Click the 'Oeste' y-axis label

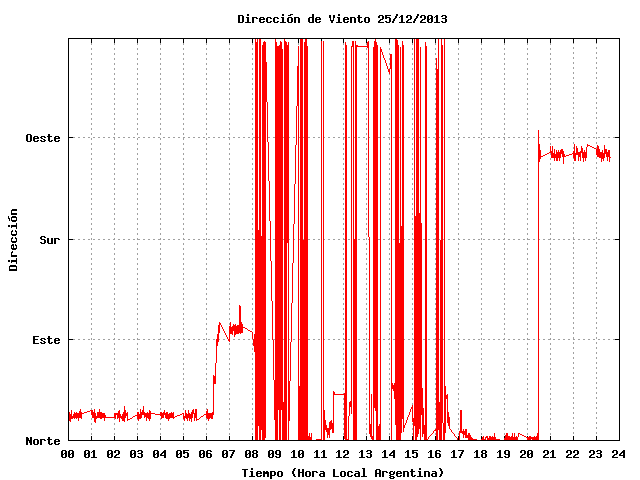pyautogui.click(x=43, y=138)
